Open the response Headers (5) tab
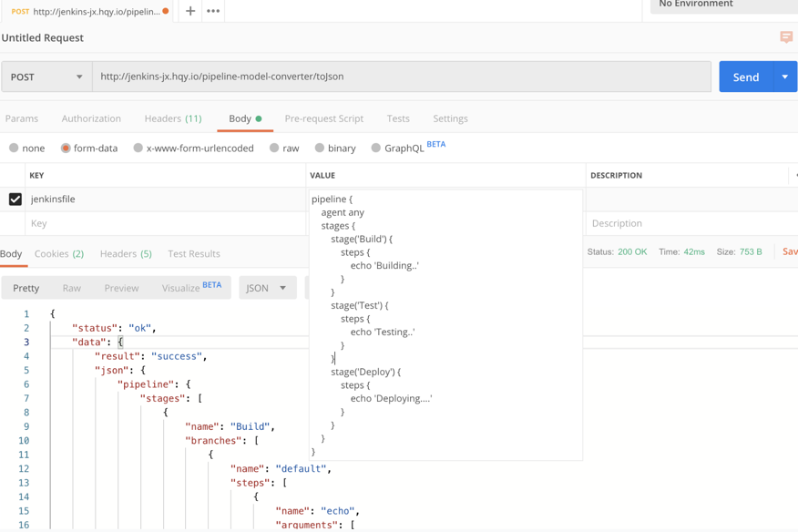Viewport: 798px width, 532px height. click(x=126, y=254)
